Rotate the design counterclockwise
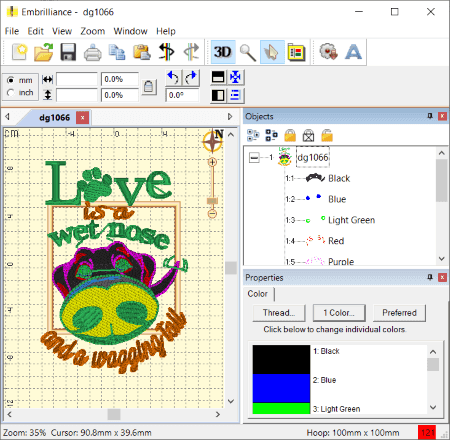The height and width of the screenshot is (440, 450). click(173, 77)
